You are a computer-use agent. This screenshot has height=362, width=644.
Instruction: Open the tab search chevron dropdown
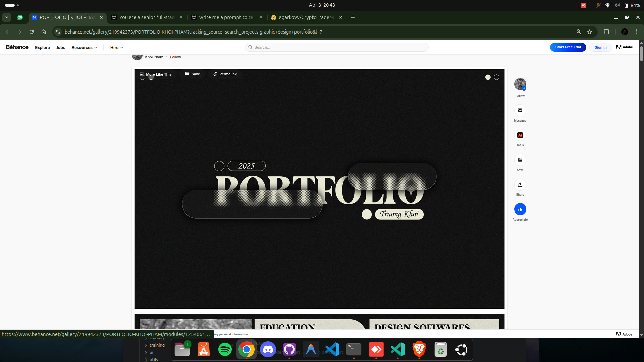(x=7, y=17)
